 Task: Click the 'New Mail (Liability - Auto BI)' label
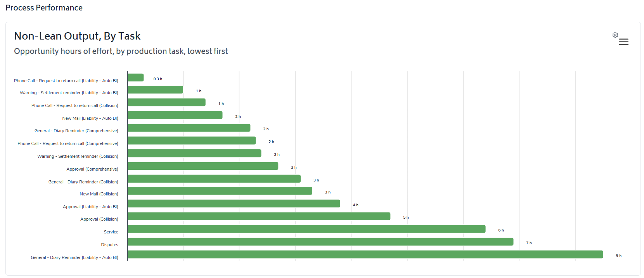[x=90, y=118]
